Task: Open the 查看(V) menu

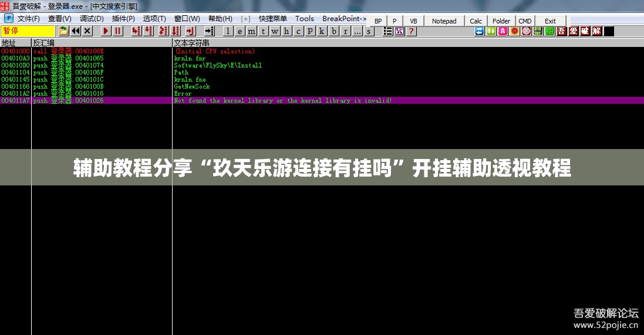Action: pos(59,19)
